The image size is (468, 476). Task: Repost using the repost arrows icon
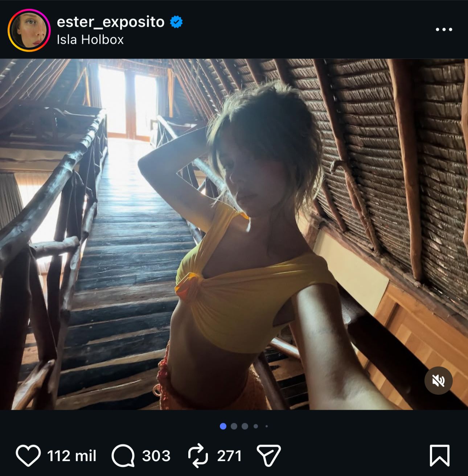tap(198, 456)
